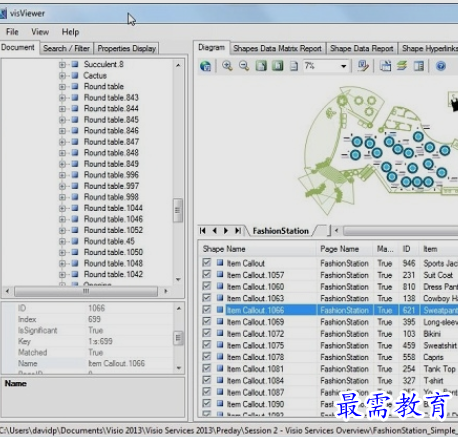Viewport: 458px width, 437px height.
Task: Click the copy document icon in toolbar
Action: 386,66
